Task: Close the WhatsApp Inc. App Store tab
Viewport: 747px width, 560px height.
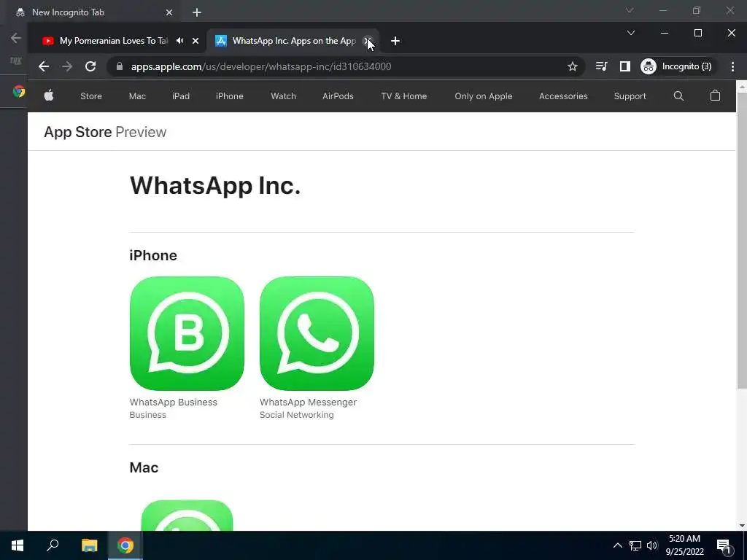Action: pos(368,41)
